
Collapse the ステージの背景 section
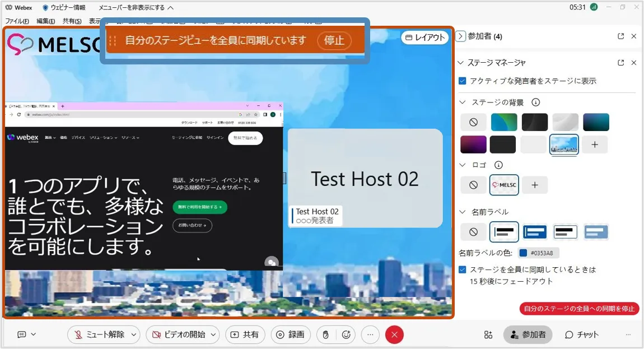tap(463, 103)
